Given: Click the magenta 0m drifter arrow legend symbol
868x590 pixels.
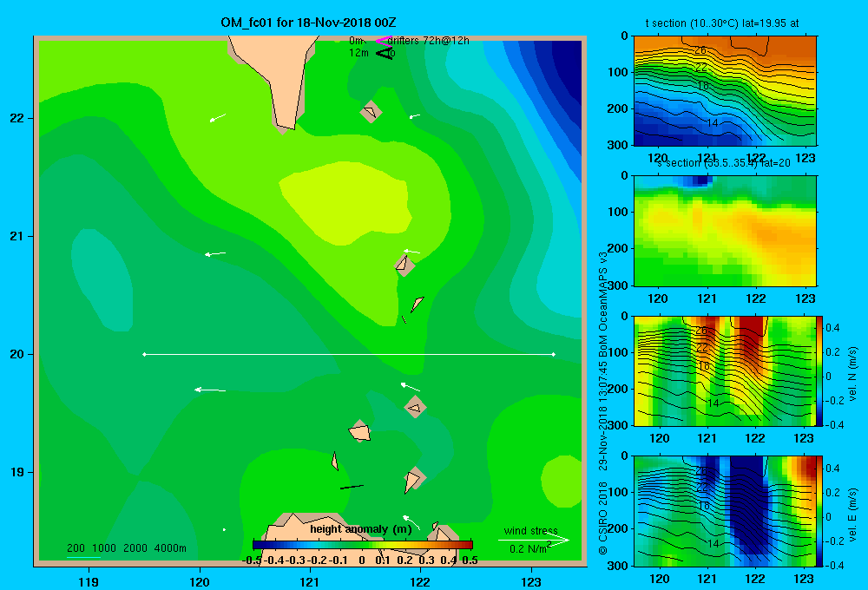Looking at the screenshot, I should 384,41.
